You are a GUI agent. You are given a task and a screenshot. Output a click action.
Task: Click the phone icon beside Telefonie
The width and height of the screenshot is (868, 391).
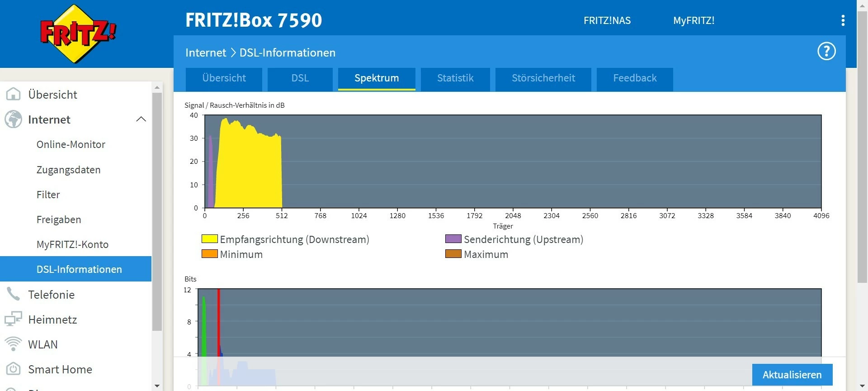coord(13,295)
